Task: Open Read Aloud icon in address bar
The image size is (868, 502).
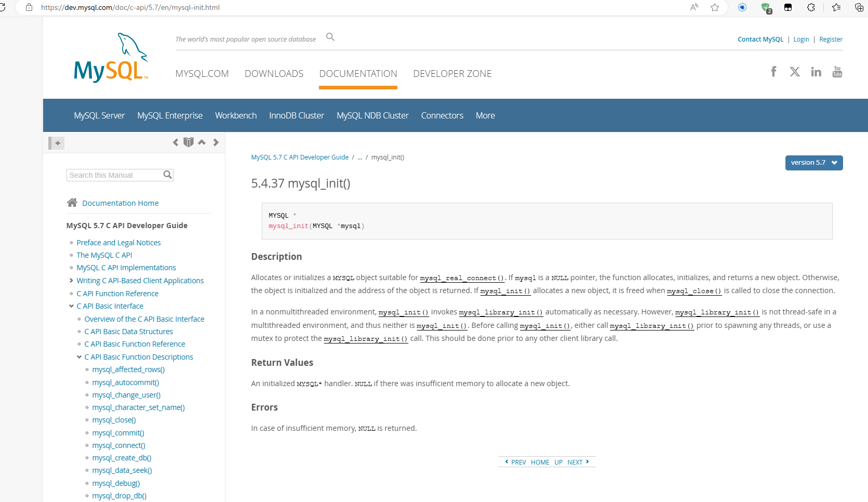Action: pos(694,7)
